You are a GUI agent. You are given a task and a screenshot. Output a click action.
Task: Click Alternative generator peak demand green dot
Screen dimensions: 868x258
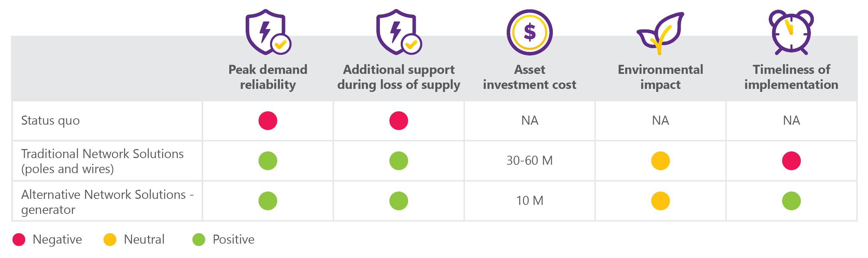coord(268,201)
